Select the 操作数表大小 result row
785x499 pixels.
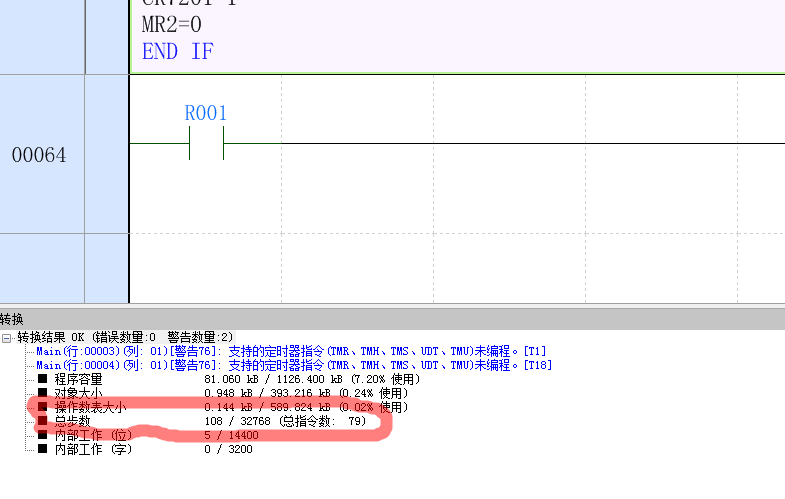[90, 408]
